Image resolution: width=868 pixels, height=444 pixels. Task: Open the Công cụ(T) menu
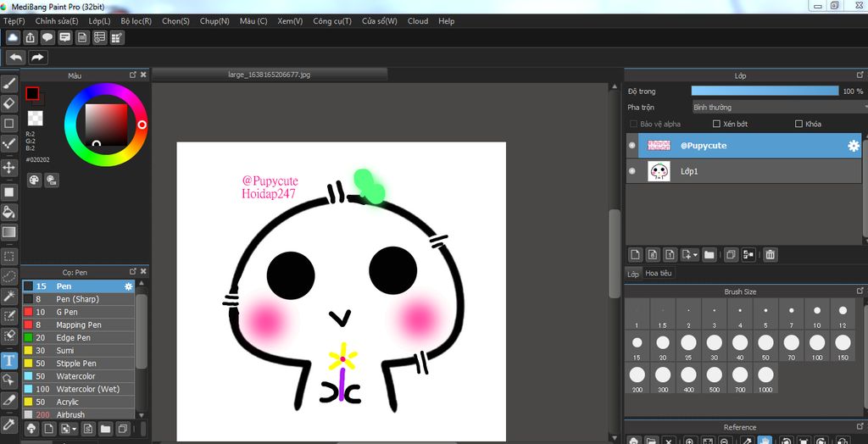point(332,21)
